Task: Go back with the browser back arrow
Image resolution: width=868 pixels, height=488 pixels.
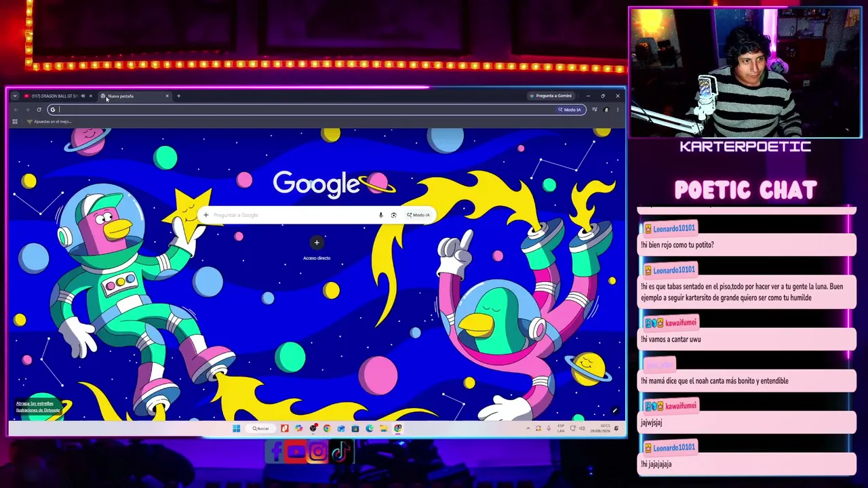Action: 16,110
